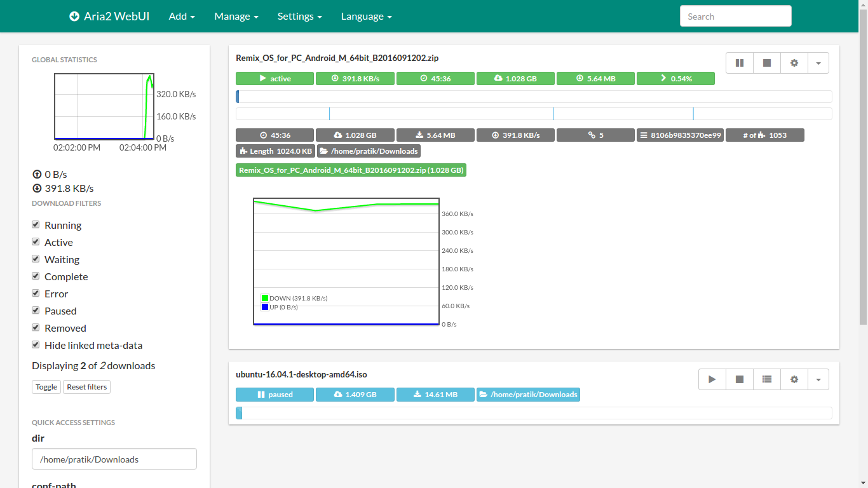
Task: Stop the Remix_OS download
Action: (x=767, y=63)
